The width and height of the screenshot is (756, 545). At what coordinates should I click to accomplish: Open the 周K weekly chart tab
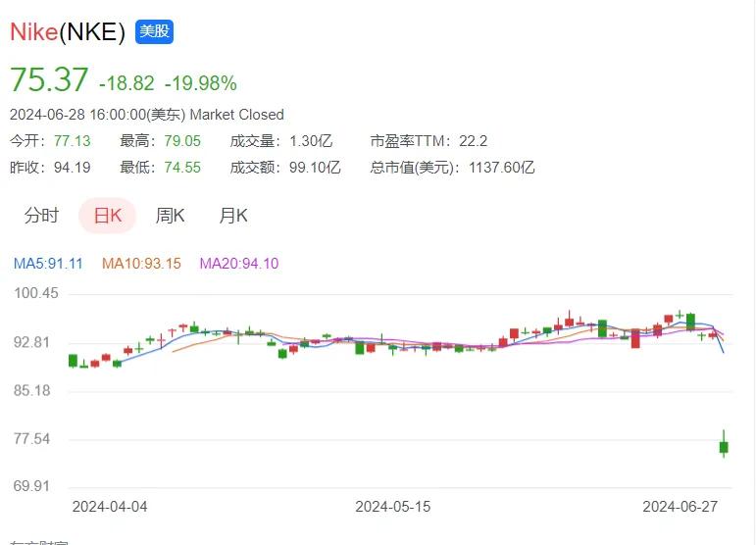point(171,216)
